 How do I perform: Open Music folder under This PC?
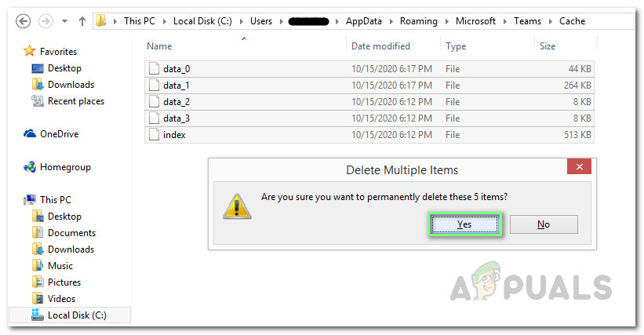tap(60, 266)
